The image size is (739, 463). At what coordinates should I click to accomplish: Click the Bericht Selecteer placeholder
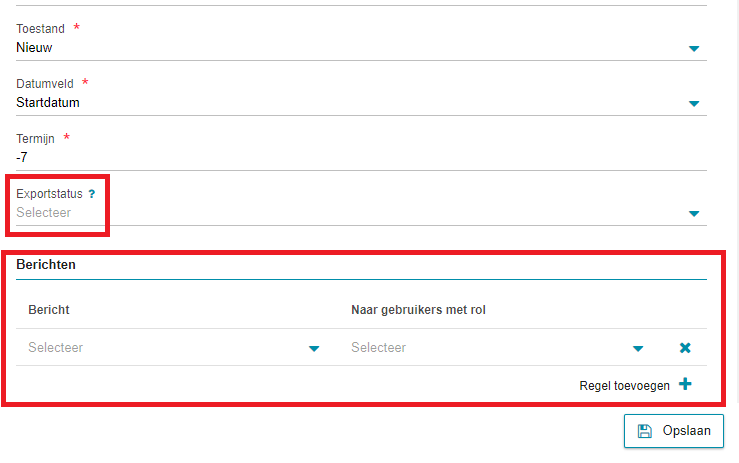point(56,347)
